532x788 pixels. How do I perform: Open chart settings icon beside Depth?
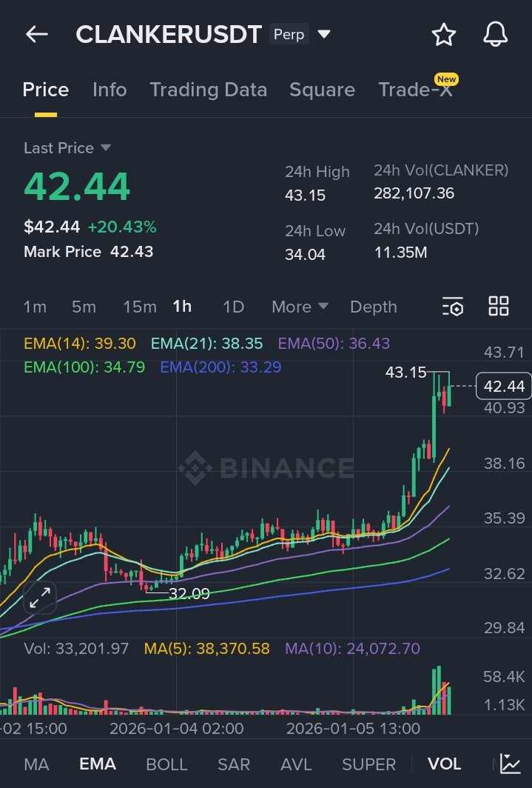453,306
